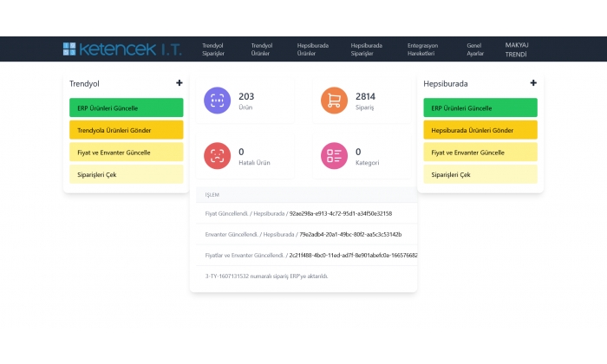
Task: Click Hepsiburada Ürünleri Gönder button
Action: [480, 130]
